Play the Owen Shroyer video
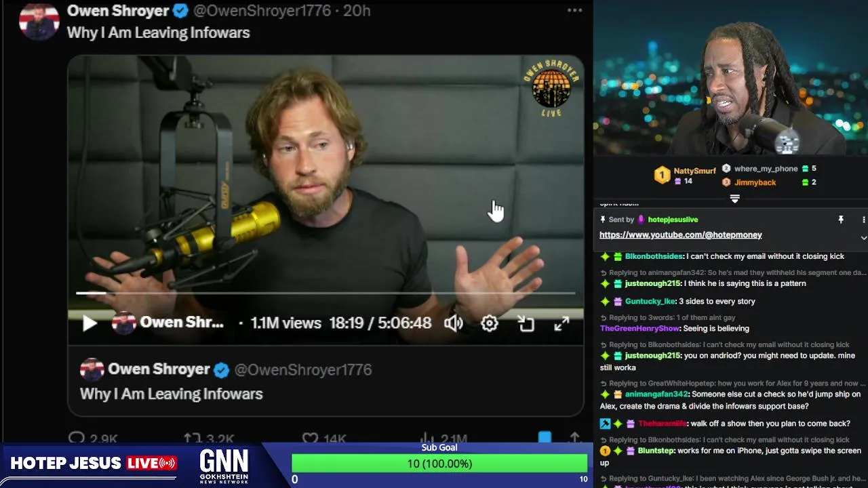 tap(90, 323)
